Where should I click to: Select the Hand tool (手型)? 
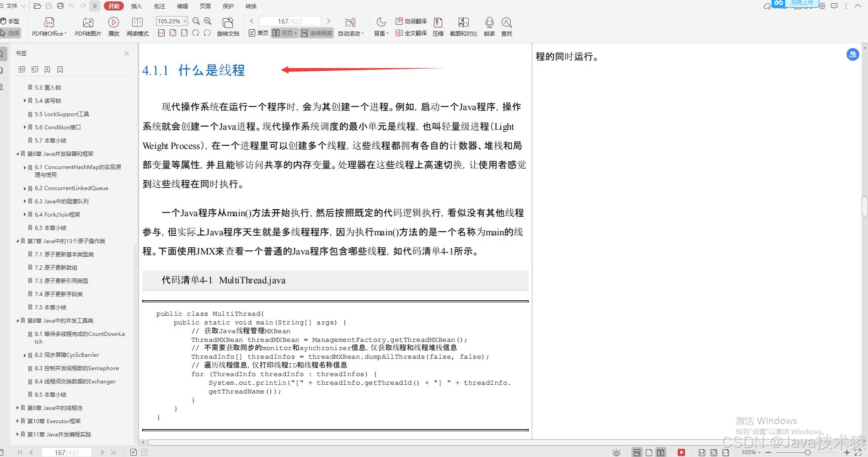point(10,21)
